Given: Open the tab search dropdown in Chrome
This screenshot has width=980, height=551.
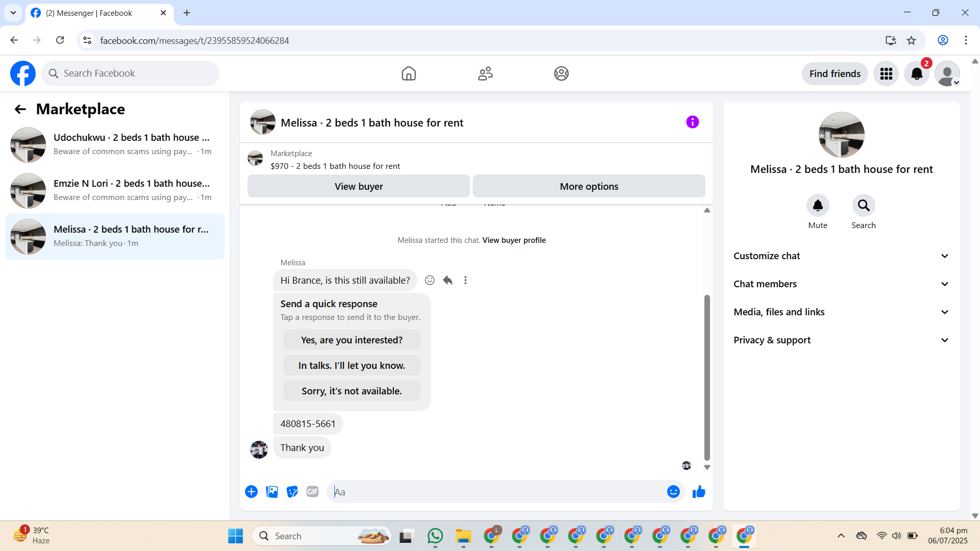Looking at the screenshot, I should tap(13, 13).
